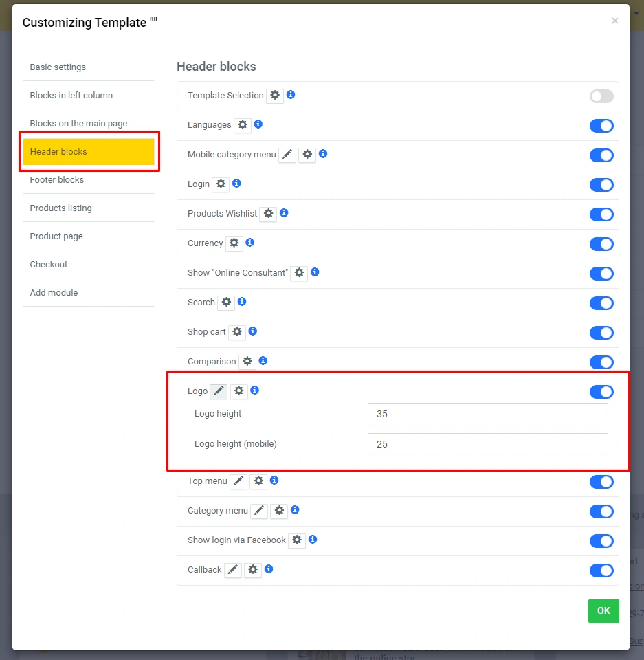Viewport: 644px width, 660px height.
Task: Turn off the Comparison toggle
Action: (x=601, y=362)
